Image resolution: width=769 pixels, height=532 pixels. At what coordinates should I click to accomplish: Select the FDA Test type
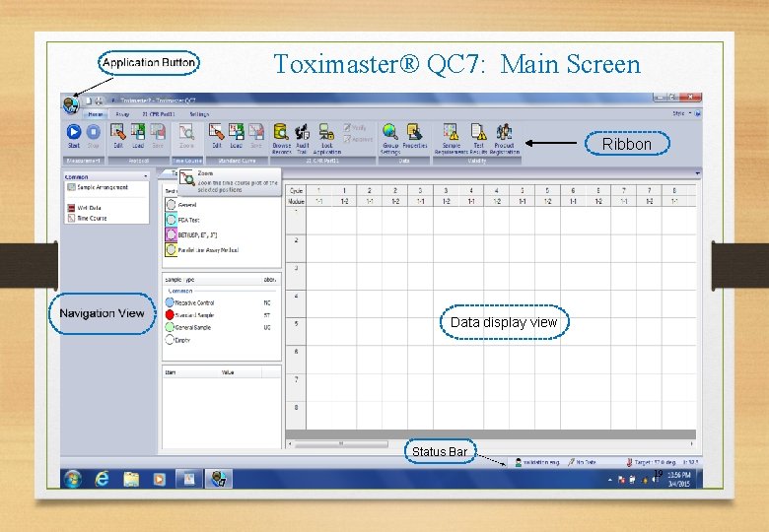pos(182,220)
